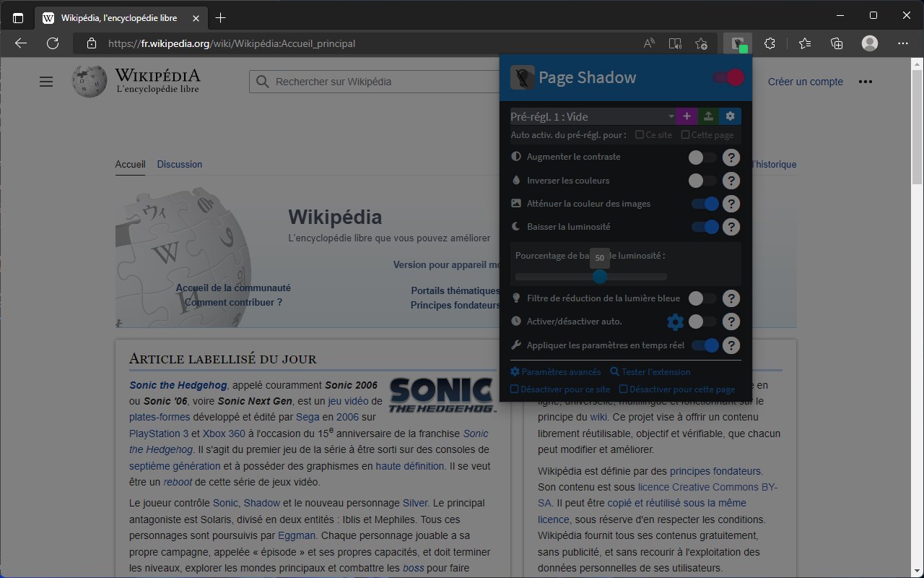This screenshot has width=924, height=578.
Task: Disable Atténuer la couleur des images switch
Action: 705,204
